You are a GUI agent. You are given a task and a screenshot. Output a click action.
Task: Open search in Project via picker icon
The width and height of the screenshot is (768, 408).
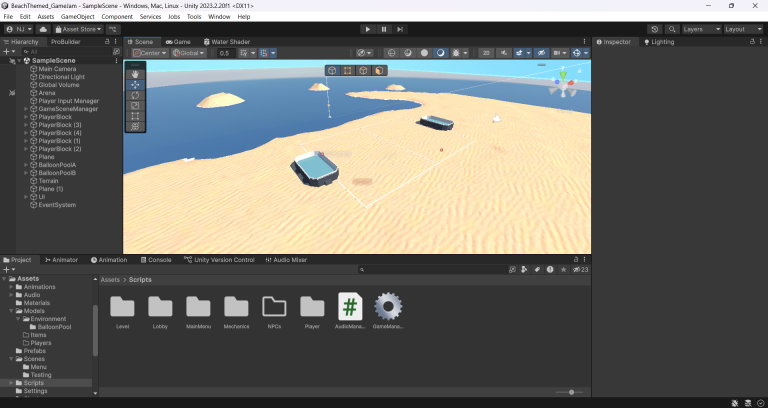tap(512, 269)
